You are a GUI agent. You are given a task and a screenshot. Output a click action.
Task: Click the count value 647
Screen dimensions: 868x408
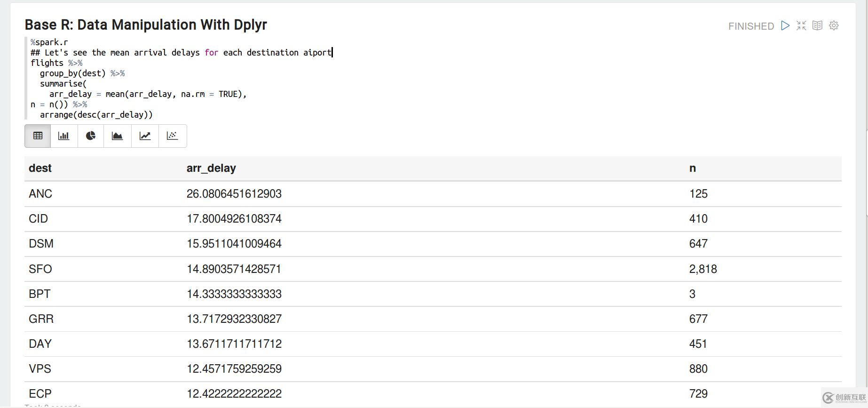pos(698,243)
